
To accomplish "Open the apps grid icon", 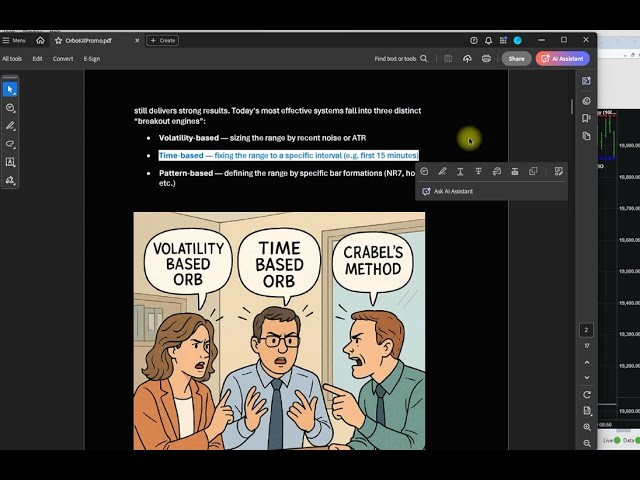I will point(503,40).
